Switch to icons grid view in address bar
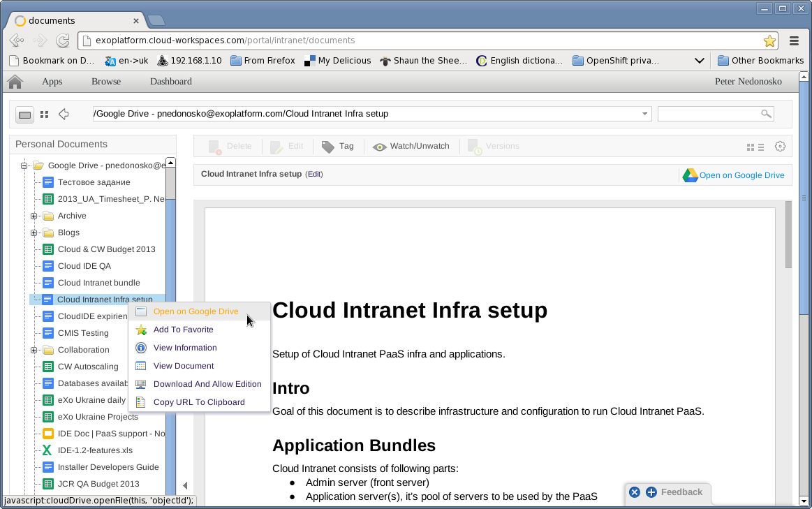812x509 pixels. click(x=45, y=115)
